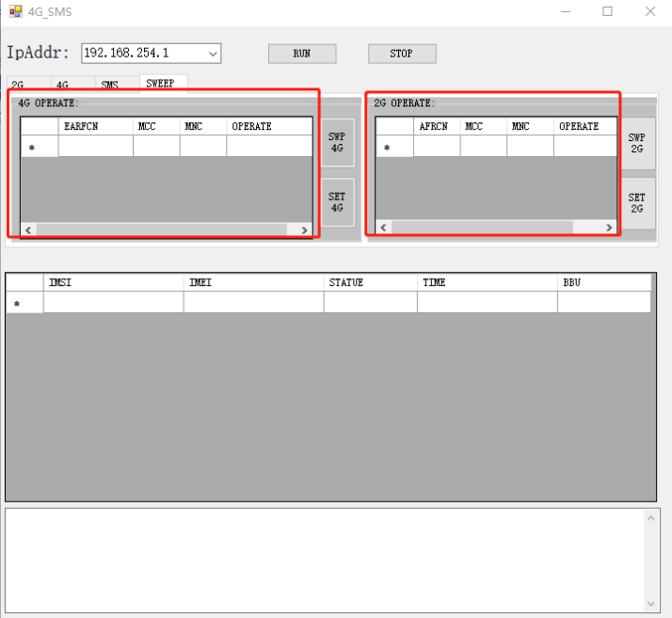This screenshot has width=672, height=618.
Task: Switch to the 4G tab
Action: [x=62, y=86]
